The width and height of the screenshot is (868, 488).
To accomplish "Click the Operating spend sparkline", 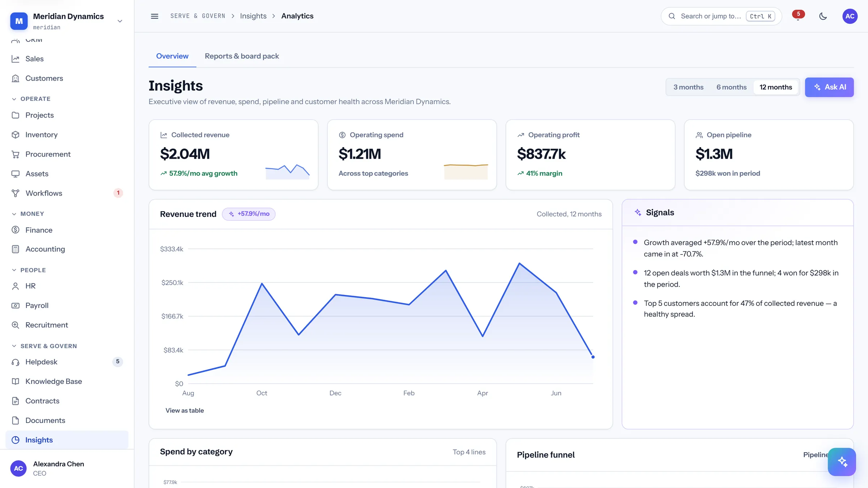I will click(466, 172).
